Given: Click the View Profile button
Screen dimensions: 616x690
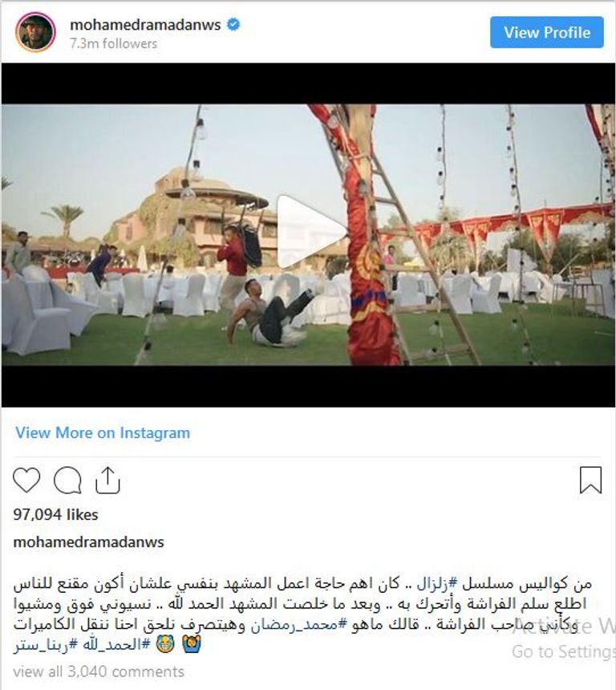Looking at the screenshot, I should click(547, 32).
